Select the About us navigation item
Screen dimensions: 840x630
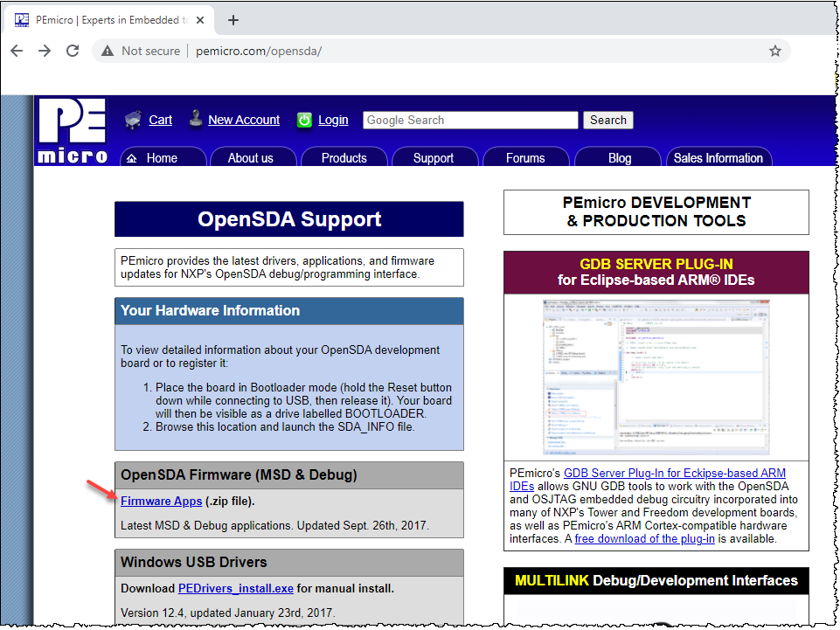point(253,158)
